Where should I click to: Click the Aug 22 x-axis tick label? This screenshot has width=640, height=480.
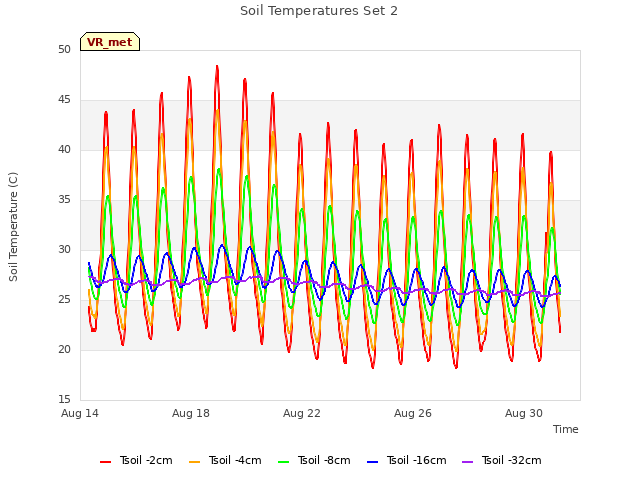tap(302, 413)
